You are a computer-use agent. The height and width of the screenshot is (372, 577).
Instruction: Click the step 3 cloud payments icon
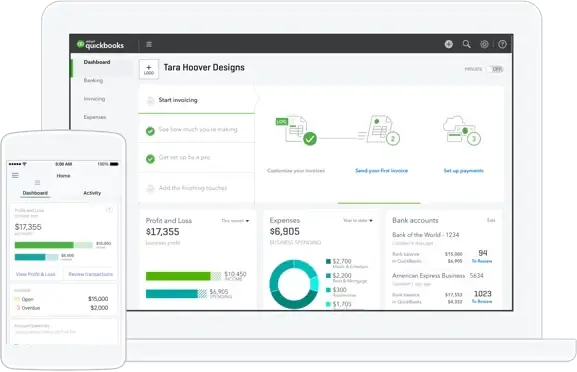[x=462, y=130]
